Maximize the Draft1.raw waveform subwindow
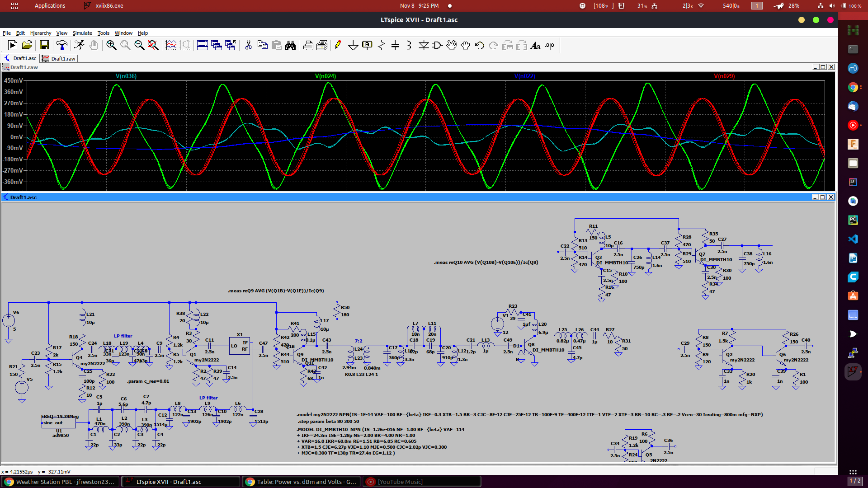 point(823,67)
